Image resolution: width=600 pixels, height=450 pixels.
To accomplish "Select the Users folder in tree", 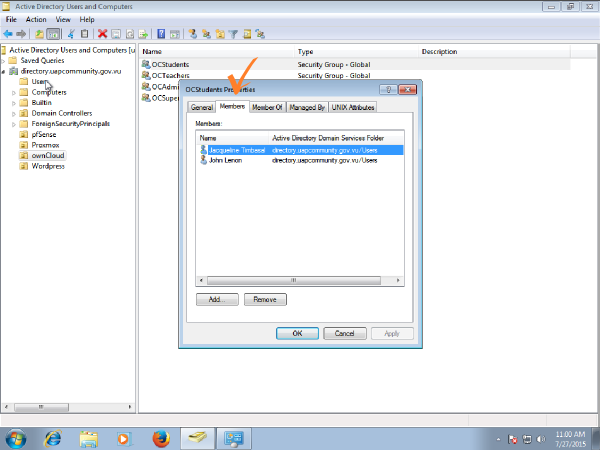I will click(35, 82).
